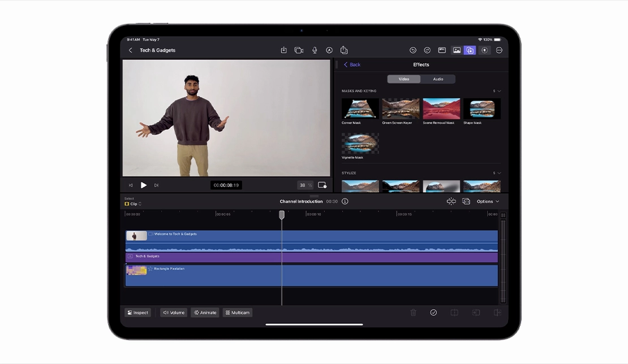This screenshot has width=628, height=364.
Task: Click the timeline playhead handle
Action: pos(282,215)
